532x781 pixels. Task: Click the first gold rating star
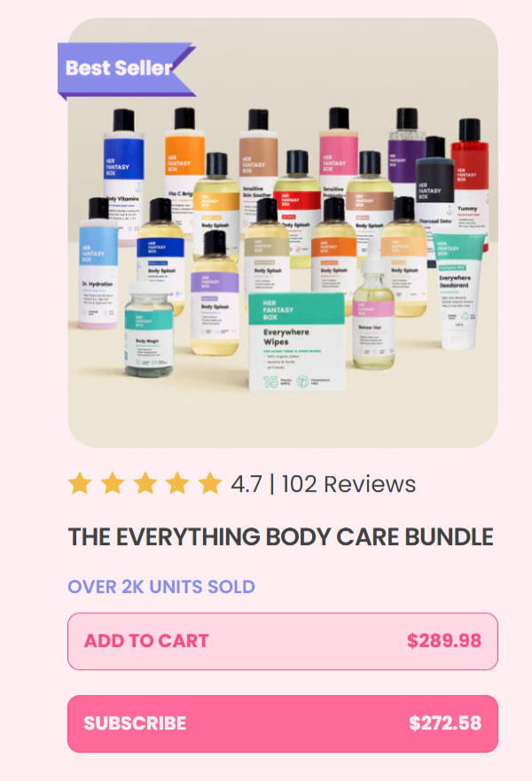pyautogui.click(x=80, y=483)
